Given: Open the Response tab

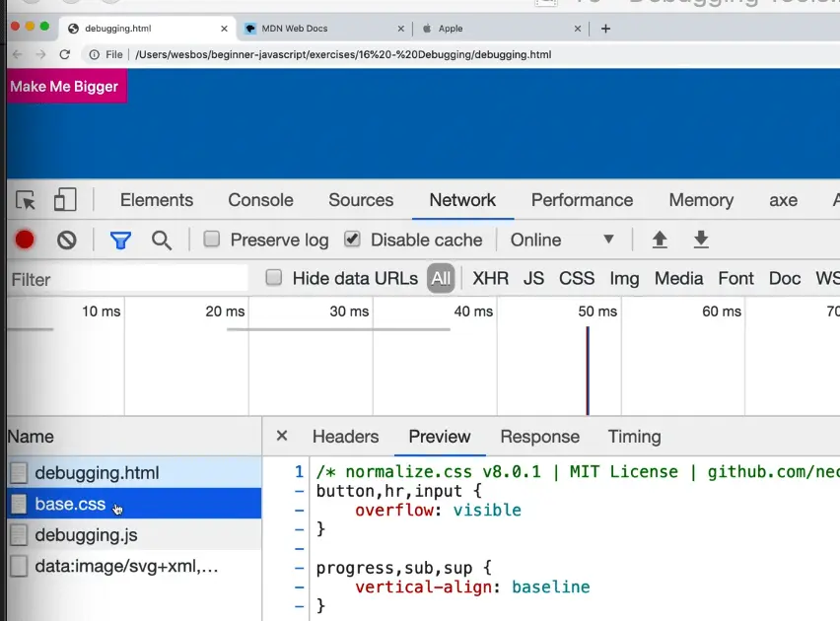Looking at the screenshot, I should point(539,437).
